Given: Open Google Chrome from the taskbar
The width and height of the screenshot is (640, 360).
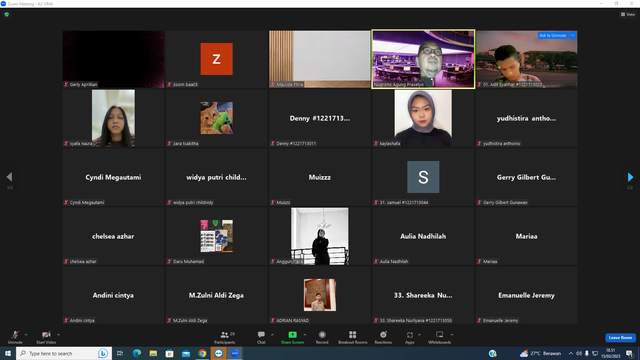Looking at the screenshot, I should coord(202,353).
